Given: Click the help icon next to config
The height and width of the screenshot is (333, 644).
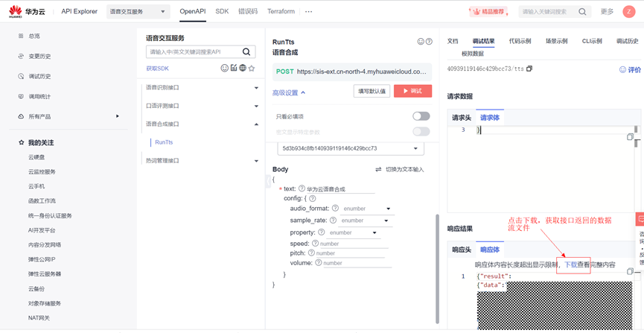Looking at the screenshot, I should (312, 199).
